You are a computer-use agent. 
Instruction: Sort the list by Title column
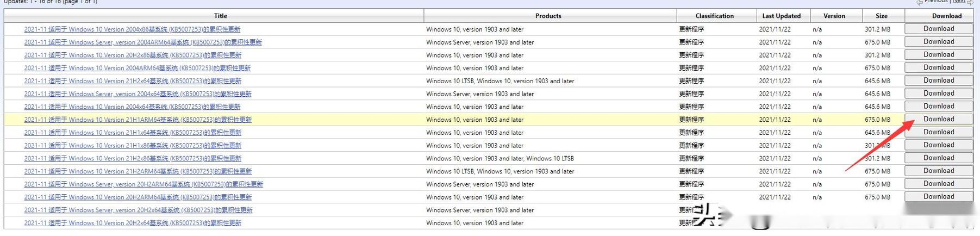pos(220,16)
